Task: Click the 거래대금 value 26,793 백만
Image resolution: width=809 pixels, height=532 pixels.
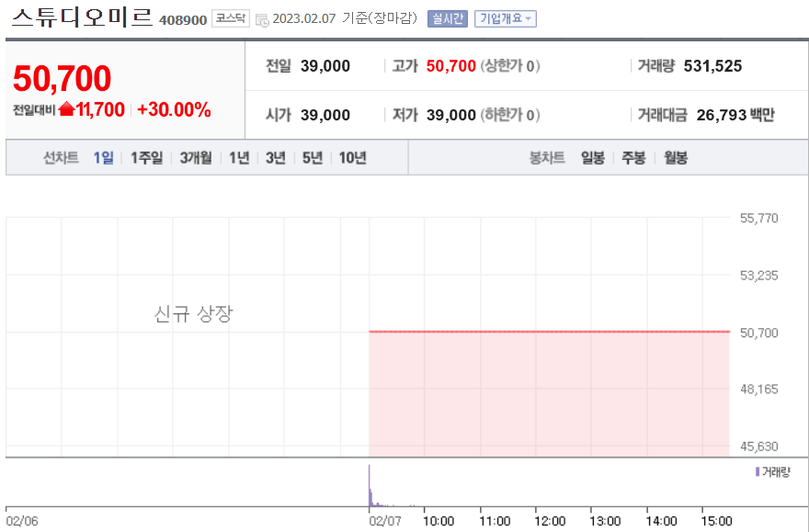Action: (x=735, y=115)
